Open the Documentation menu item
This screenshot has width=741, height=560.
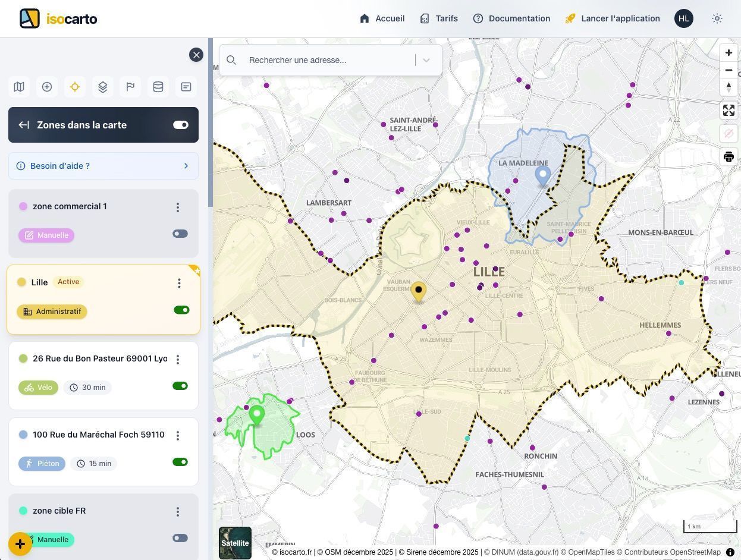511,18
